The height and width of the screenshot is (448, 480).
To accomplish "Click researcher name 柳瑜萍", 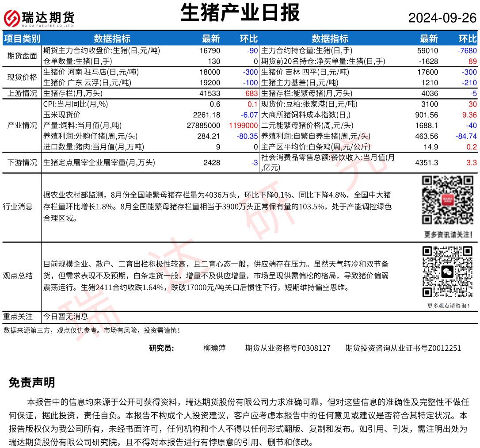I will pos(214,348).
